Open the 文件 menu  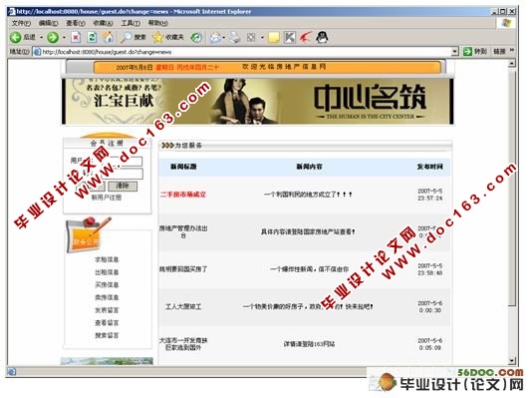click(x=21, y=23)
